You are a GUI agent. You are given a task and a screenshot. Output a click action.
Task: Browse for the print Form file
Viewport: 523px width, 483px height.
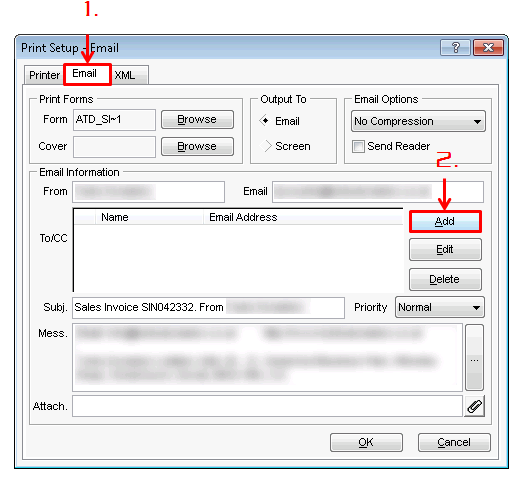click(197, 119)
